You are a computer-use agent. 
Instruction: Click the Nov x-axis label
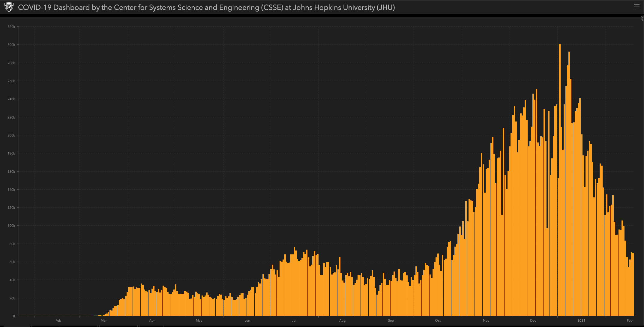pos(486,320)
